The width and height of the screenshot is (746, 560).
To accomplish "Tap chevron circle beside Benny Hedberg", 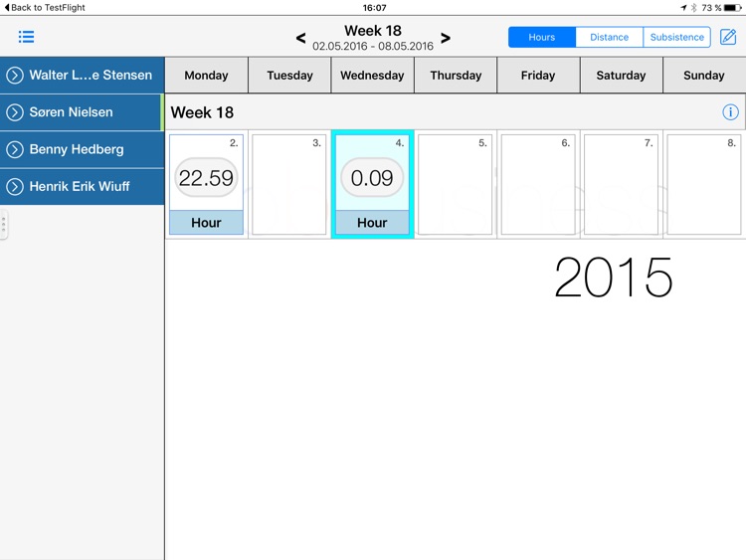I will point(15,149).
